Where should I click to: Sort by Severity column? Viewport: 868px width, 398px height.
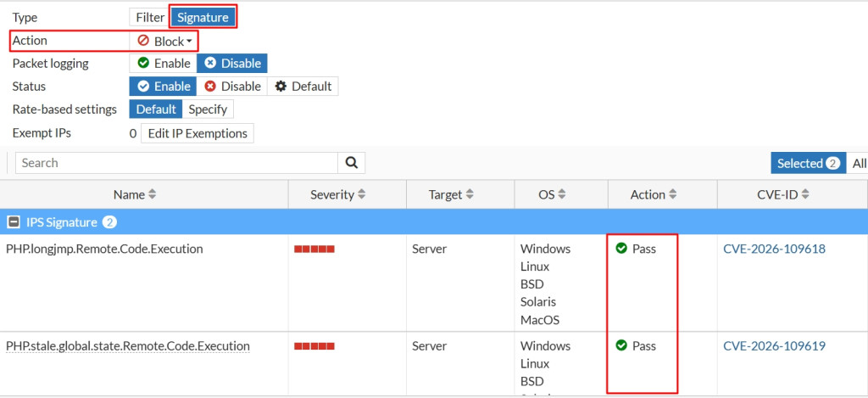point(337,194)
